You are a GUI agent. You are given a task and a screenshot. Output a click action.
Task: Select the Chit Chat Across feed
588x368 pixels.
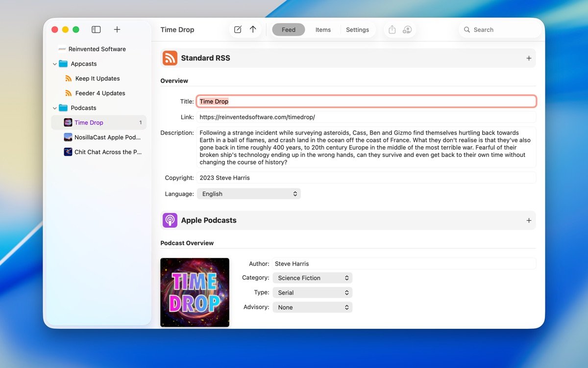tap(98, 152)
